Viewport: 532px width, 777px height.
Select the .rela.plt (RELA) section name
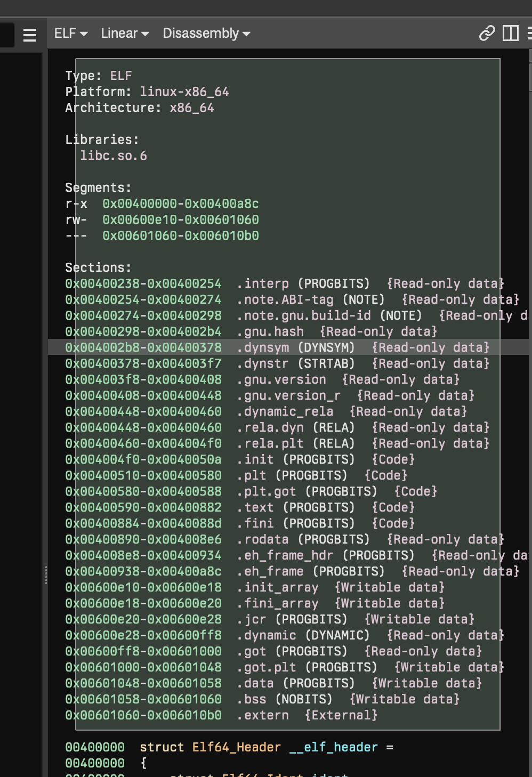click(x=296, y=443)
